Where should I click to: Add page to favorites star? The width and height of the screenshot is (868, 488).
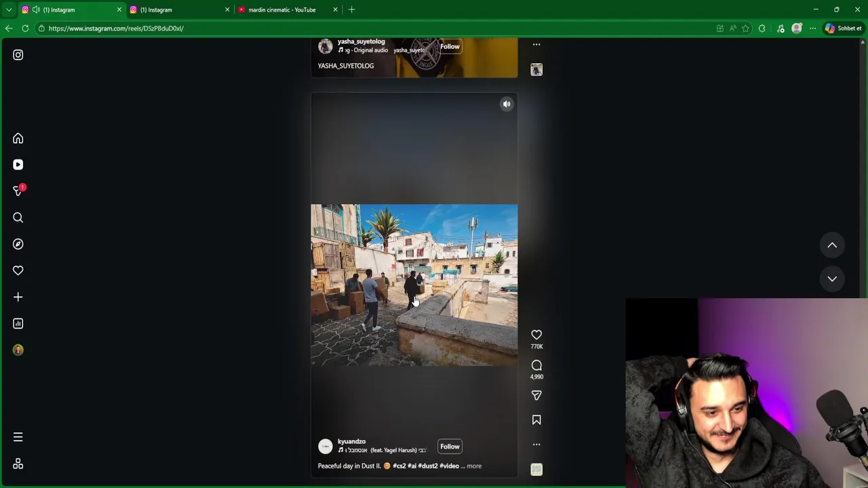[x=745, y=28]
